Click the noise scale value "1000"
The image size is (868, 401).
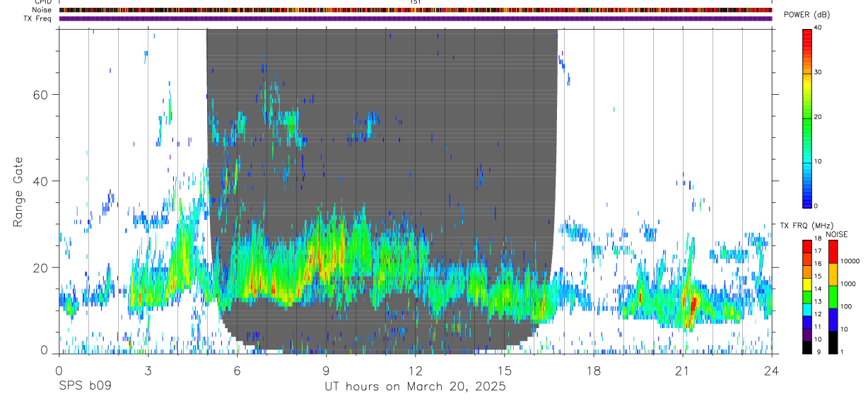pyautogui.click(x=848, y=284)
